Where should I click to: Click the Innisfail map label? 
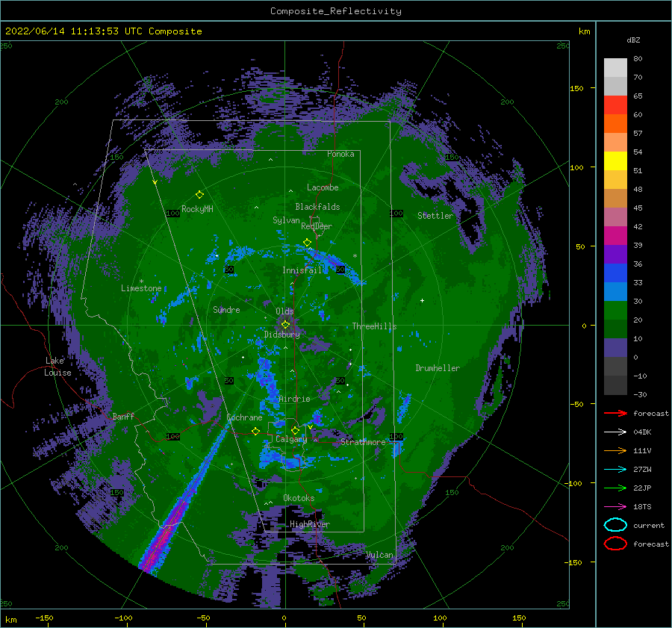pos(302,270)
